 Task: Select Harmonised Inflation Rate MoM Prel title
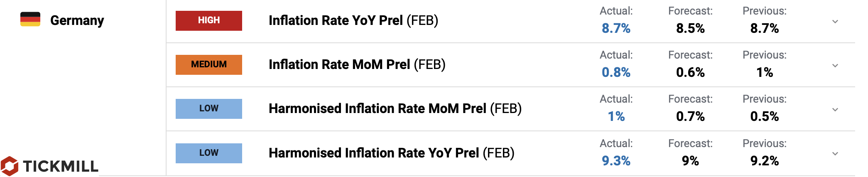(x=395, y=108)
